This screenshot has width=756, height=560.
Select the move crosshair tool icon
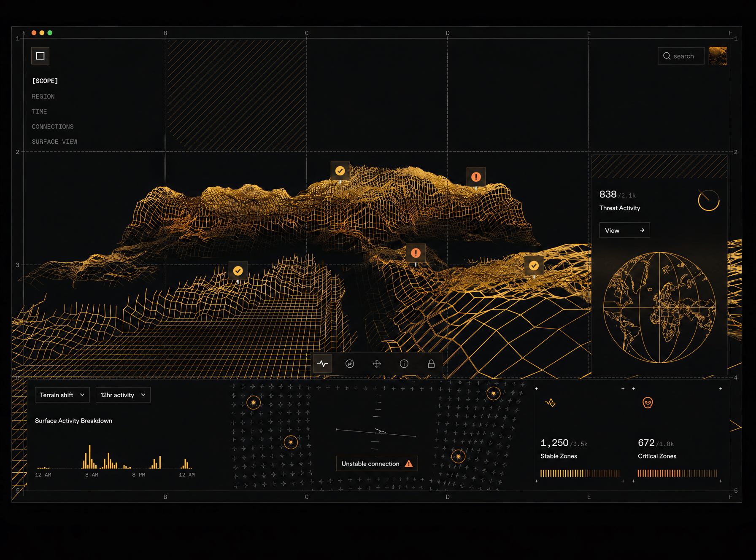point(377,363)
